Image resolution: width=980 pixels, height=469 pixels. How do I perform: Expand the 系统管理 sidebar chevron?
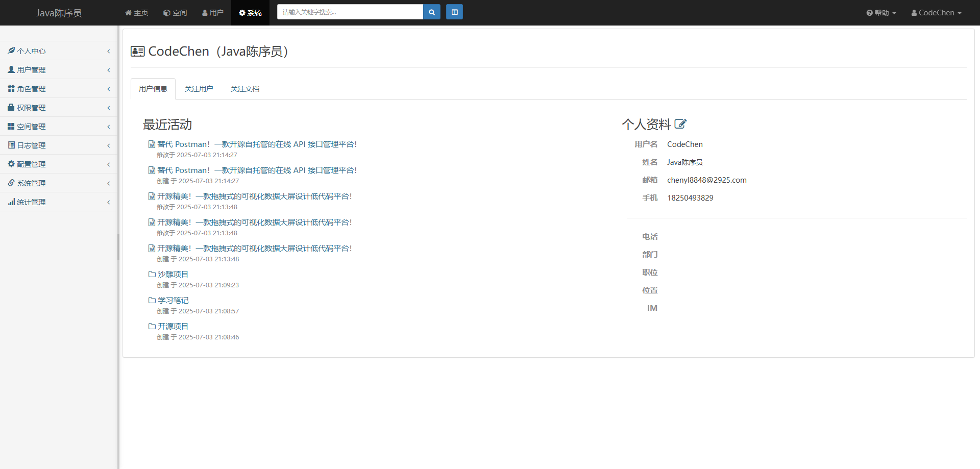(109, 183)
